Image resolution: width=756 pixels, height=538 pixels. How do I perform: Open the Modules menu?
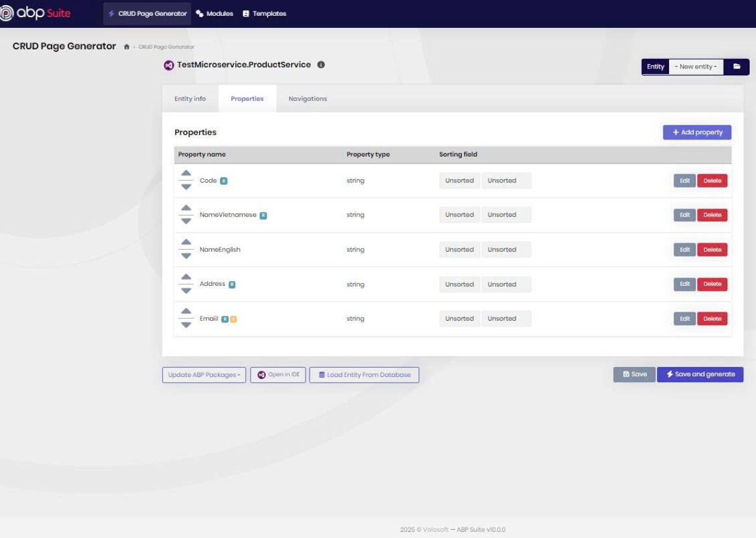point(214,13)
